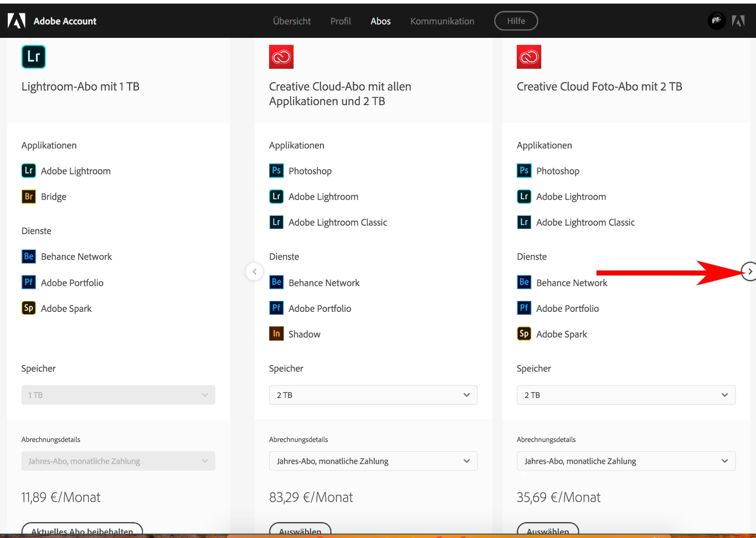
Task: Click Creative Cloud Foto-Abo mit 2 TB heading
Action: point(600,87)
